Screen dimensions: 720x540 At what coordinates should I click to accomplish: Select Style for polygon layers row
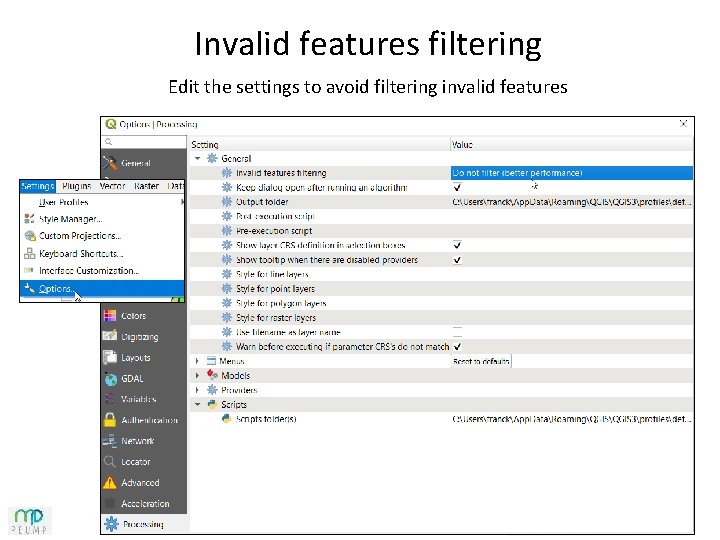441,303
